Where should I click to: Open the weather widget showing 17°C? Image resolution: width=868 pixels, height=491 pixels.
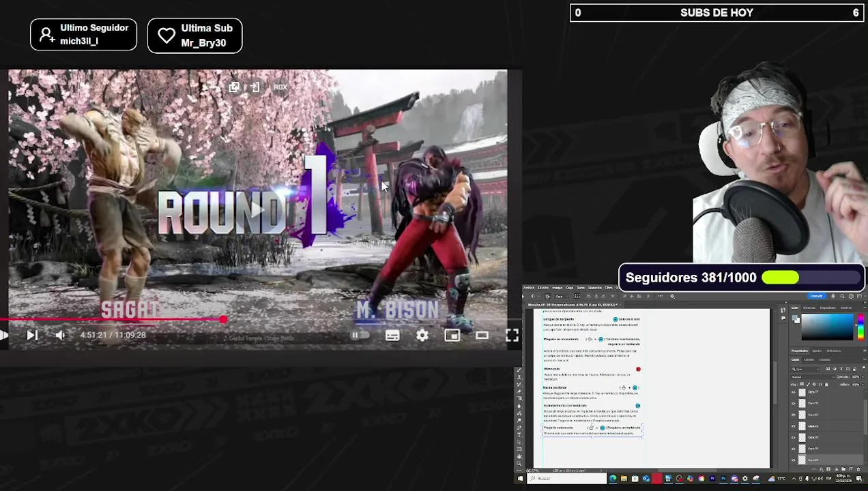click(777, 479)
